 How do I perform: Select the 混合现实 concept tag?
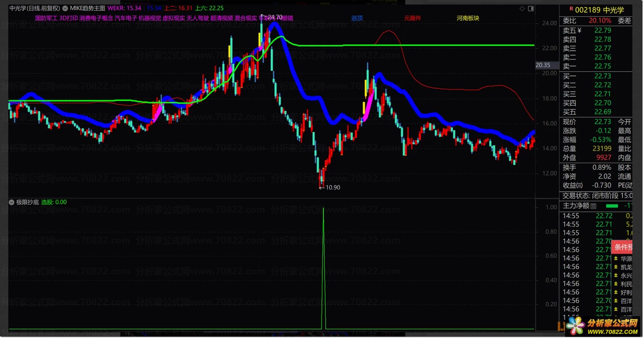coord(246,18)
